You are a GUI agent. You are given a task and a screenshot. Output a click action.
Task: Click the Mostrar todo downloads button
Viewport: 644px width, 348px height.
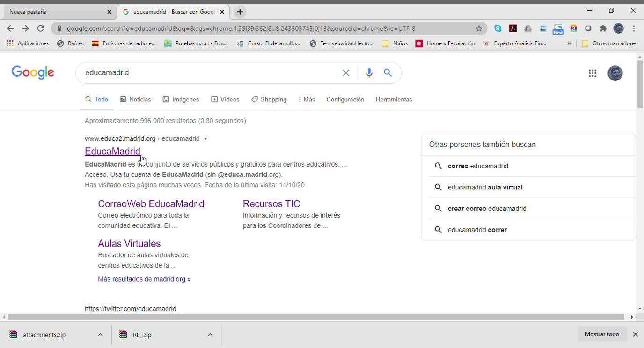(x=602, y=334)
